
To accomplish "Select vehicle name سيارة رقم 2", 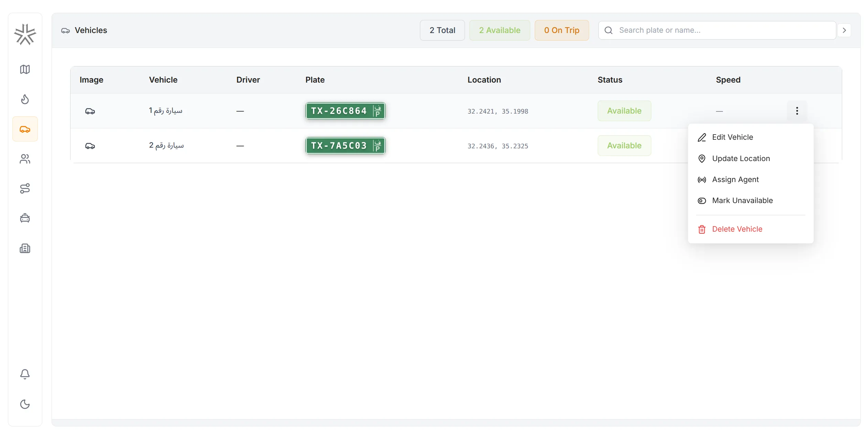I will [x=166, y=146].
